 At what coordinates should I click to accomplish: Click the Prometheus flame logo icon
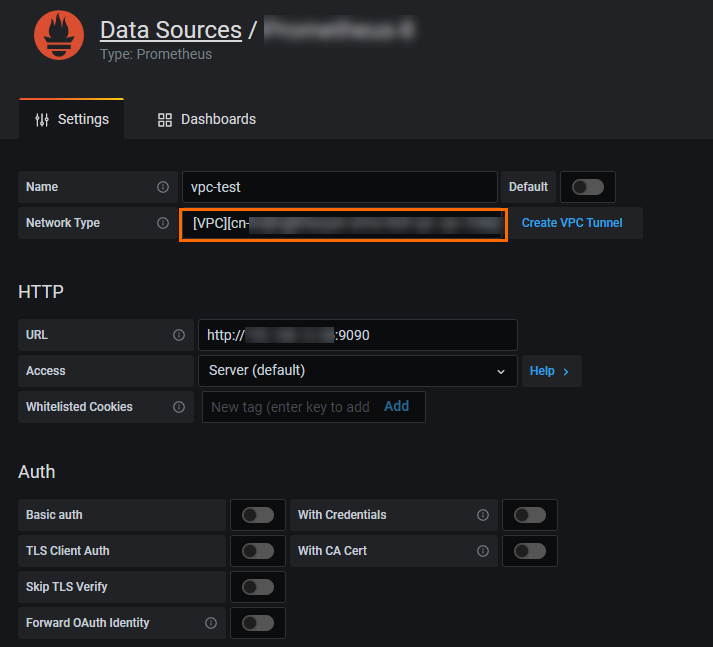click(59, 35)
